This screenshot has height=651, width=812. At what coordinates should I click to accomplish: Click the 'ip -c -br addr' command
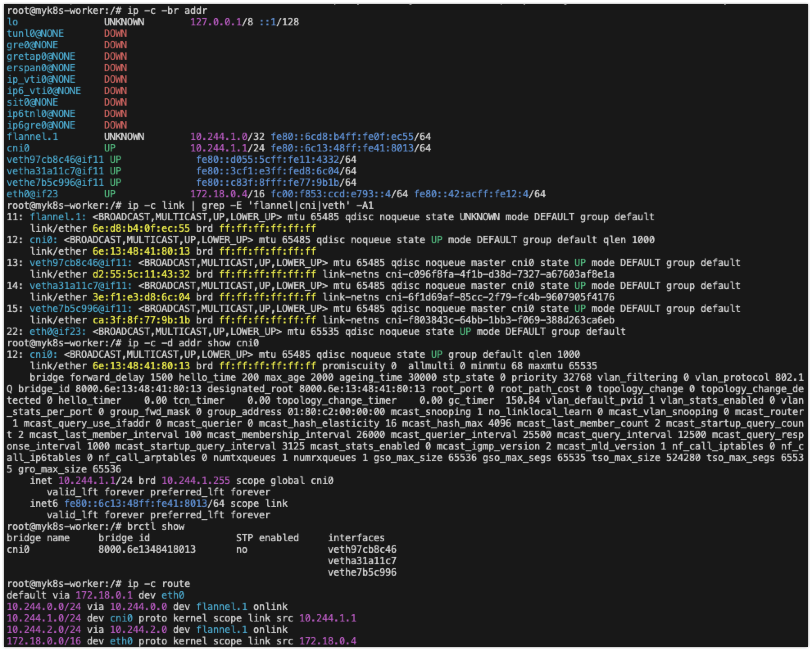click(167, 10)
